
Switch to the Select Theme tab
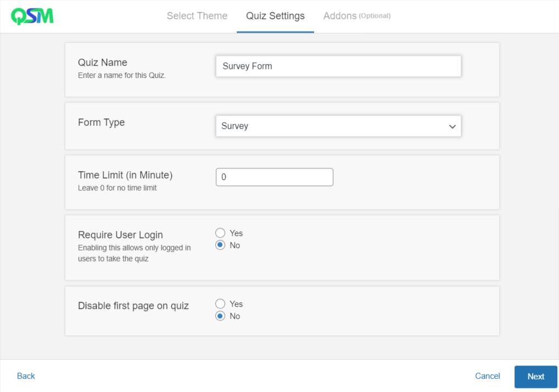[197, 16]
